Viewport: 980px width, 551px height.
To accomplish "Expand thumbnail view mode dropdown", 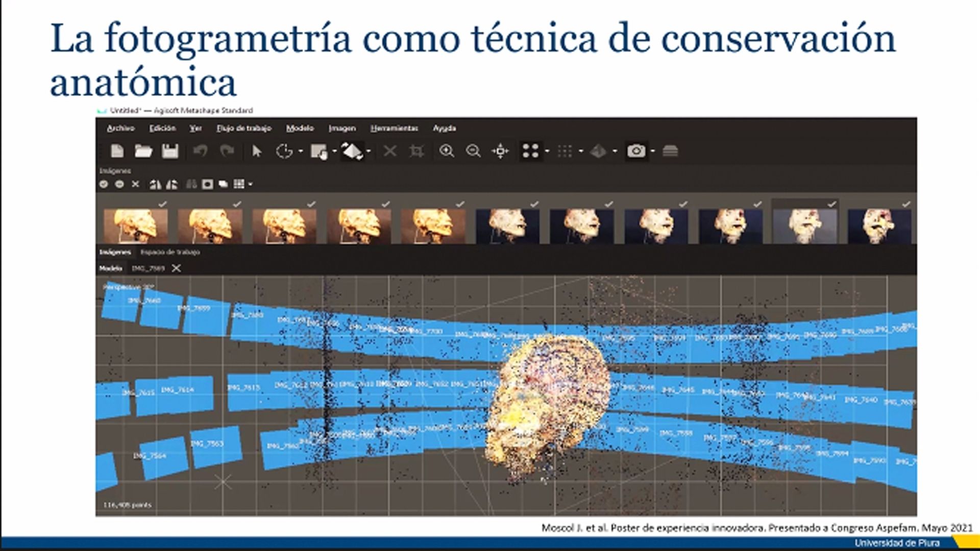I will click(x=251, y=185).
